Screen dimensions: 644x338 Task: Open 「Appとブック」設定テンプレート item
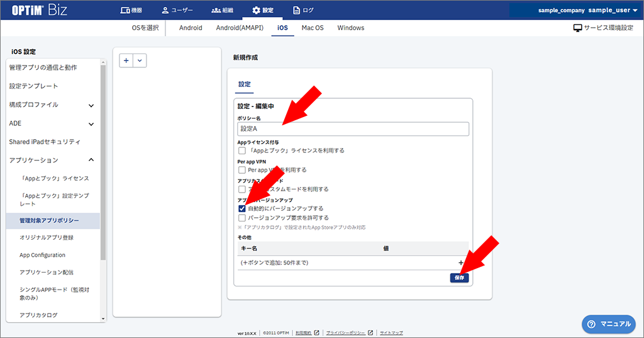coord(54,200)
